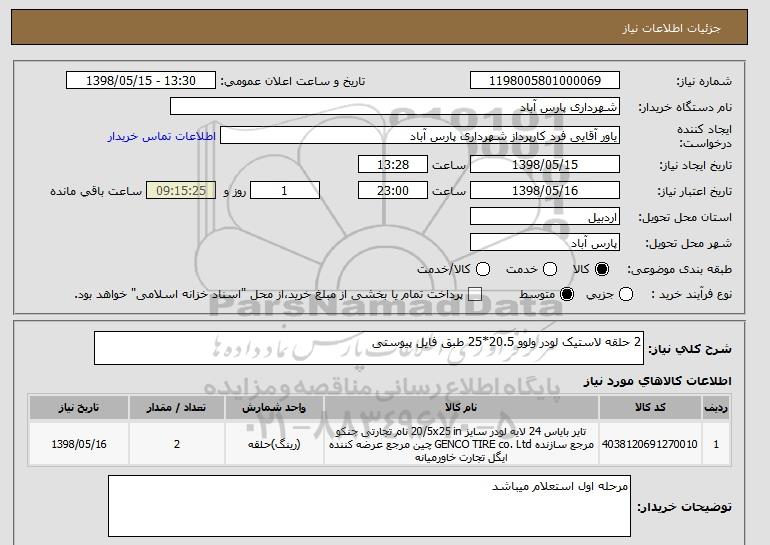Click the delivery city field پارس آباد

pos(545,243)
